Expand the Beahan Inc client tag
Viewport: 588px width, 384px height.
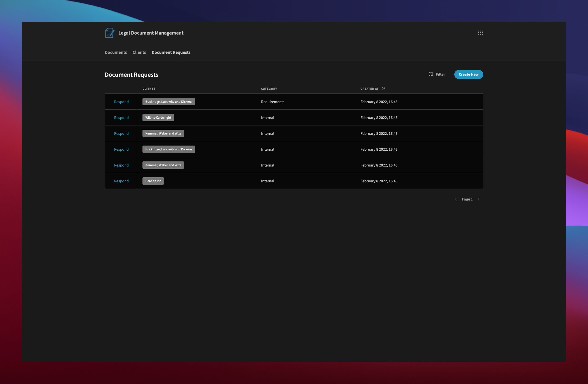[x=153, y=180]
